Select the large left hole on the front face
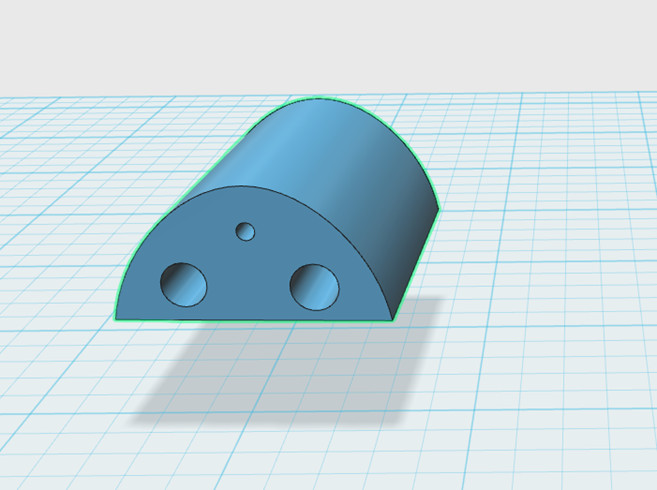This screenshot has height=490, width=657. click(x=184, y=284)
